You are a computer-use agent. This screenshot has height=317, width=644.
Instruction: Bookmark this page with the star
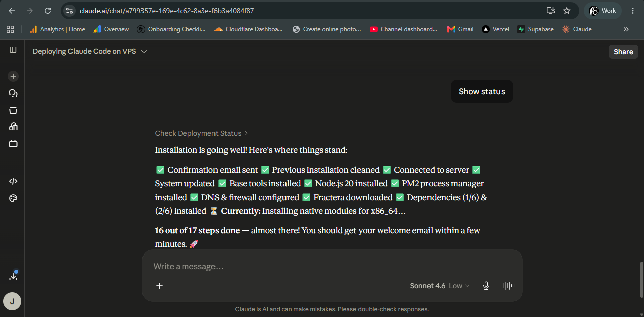click(x=567, y=11)
